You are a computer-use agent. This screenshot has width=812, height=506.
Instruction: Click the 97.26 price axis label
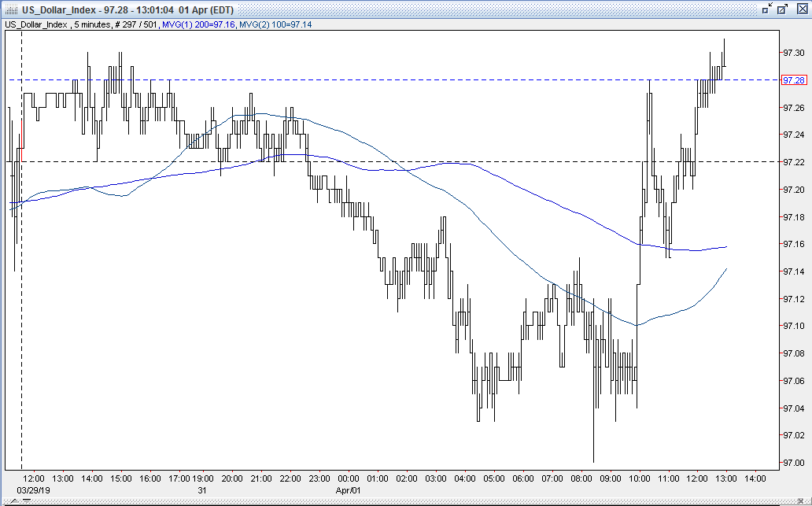coord(793,108)
